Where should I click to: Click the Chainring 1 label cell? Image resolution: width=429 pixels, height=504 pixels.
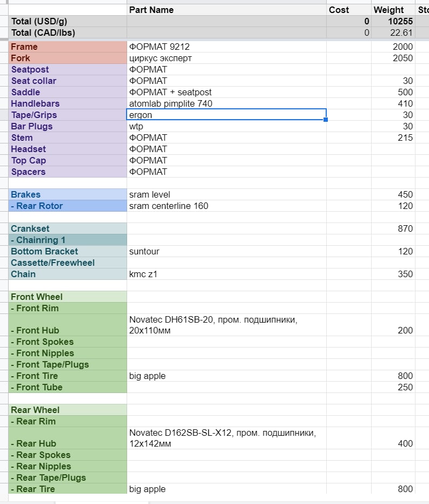tap(68, 240)
